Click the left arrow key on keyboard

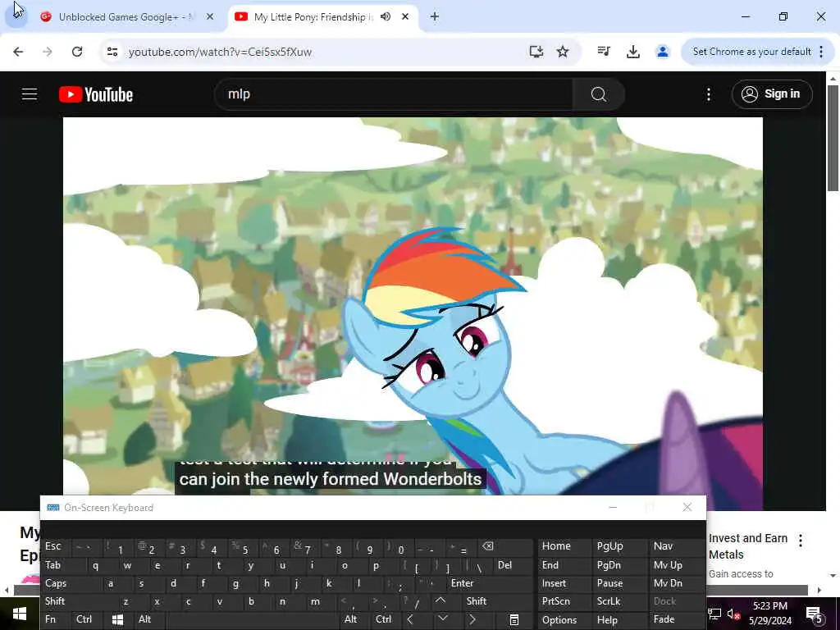pos(410,619)
